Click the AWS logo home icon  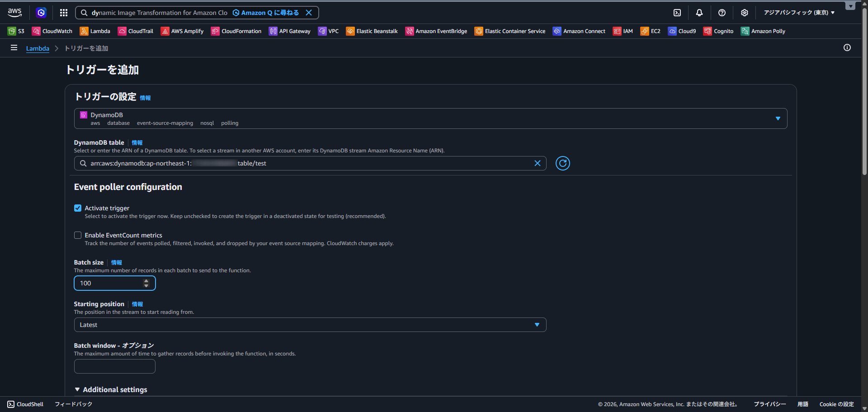[14, 12]
